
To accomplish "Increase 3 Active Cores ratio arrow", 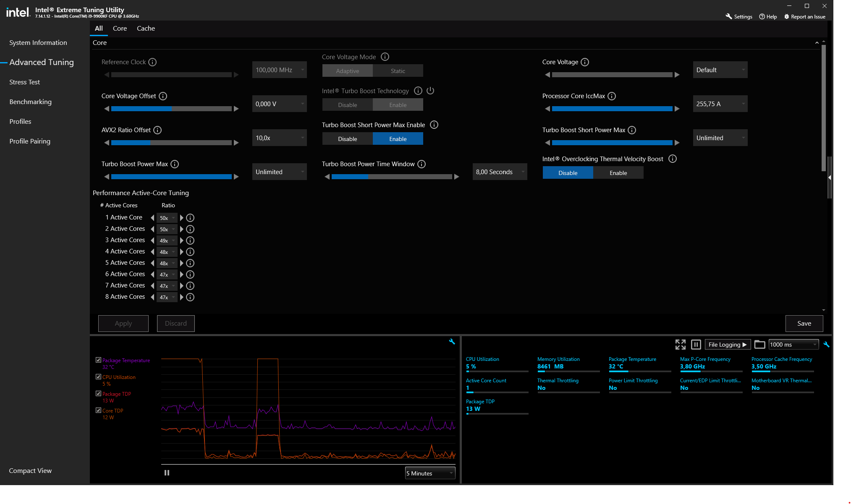I will coord(182,240).
